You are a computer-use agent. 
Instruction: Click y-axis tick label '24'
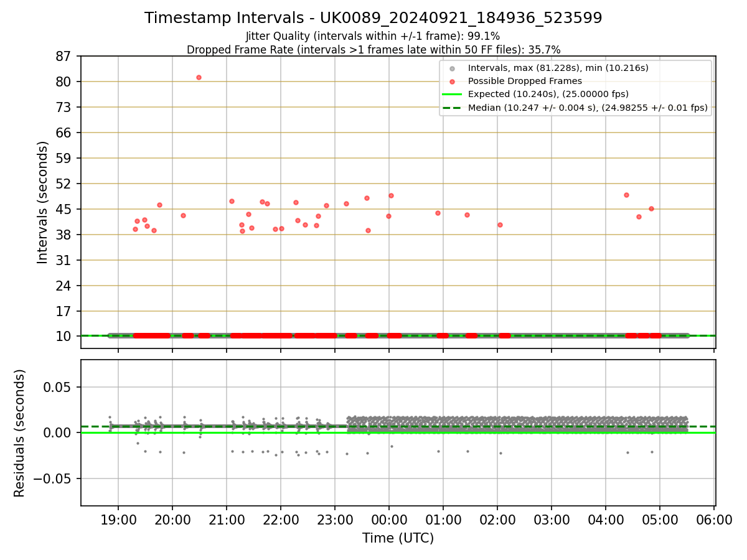point(64,286)
